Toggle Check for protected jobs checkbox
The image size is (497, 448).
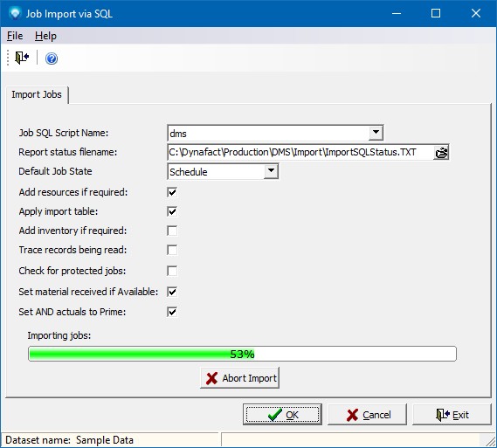172,271
